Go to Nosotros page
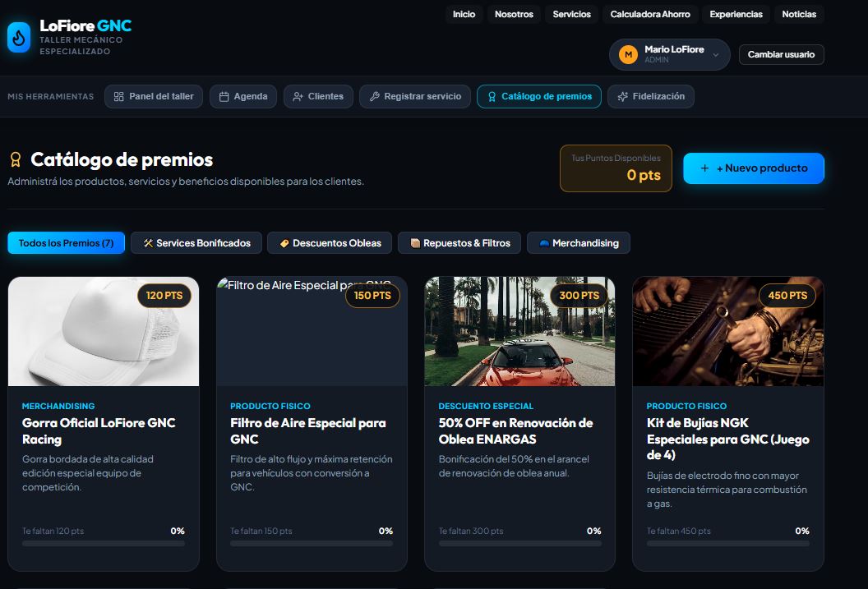 pos(514,15)
